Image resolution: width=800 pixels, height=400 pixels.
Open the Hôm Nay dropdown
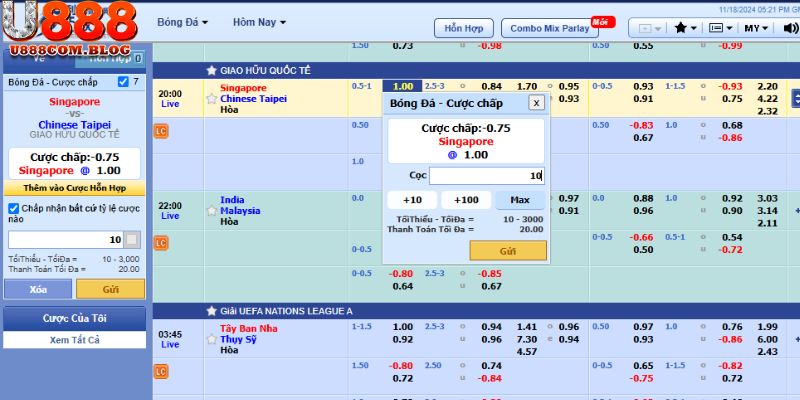(259, 22)
